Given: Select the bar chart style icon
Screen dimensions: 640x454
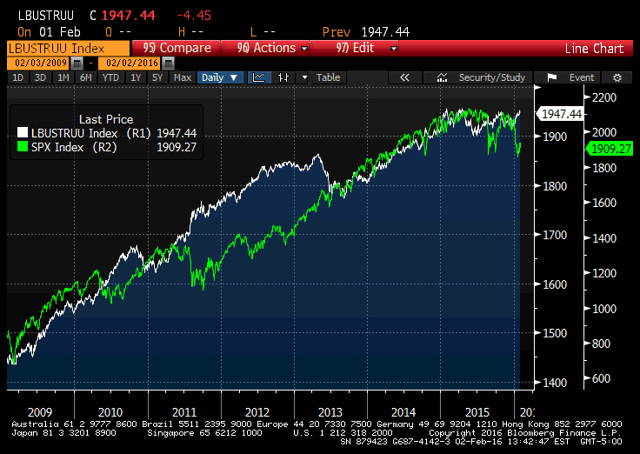Looking at the screenshot, I should pyautogui.click(x=283, y=78).
